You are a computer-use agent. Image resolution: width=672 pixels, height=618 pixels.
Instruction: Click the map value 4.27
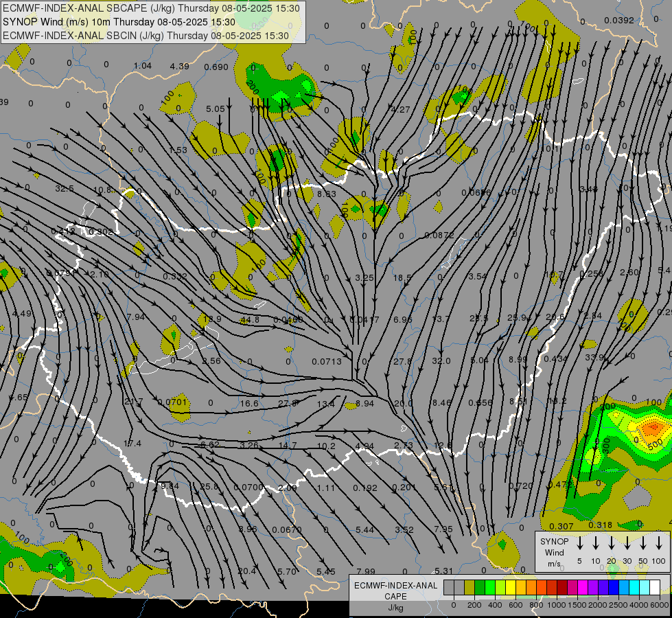401,109
